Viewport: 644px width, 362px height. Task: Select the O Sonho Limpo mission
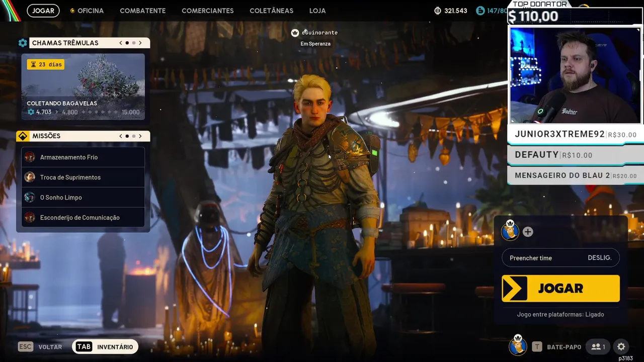click(83, 197)
